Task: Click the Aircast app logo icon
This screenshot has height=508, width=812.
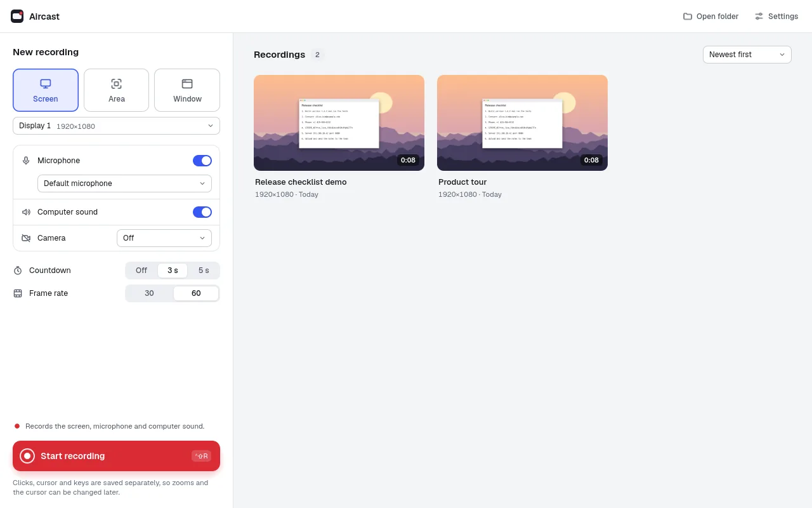Action: [x=17, y=17]
